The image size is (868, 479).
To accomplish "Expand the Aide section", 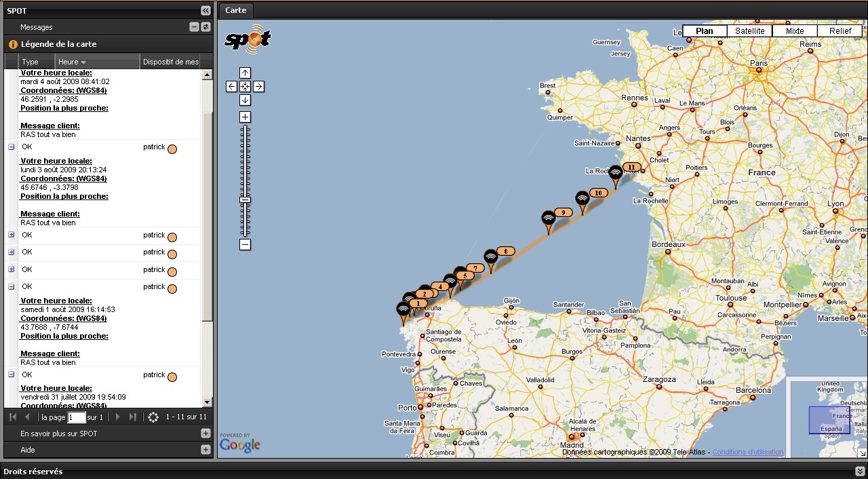I will pyautogui.click(x=205, y=449).
